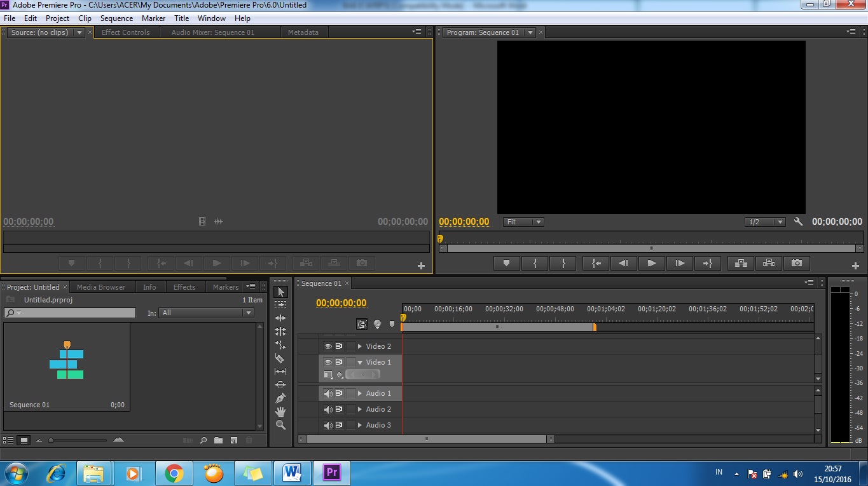Screen dimensions: 868x486
Task: Select the Track Select tool
Action: 280,305
